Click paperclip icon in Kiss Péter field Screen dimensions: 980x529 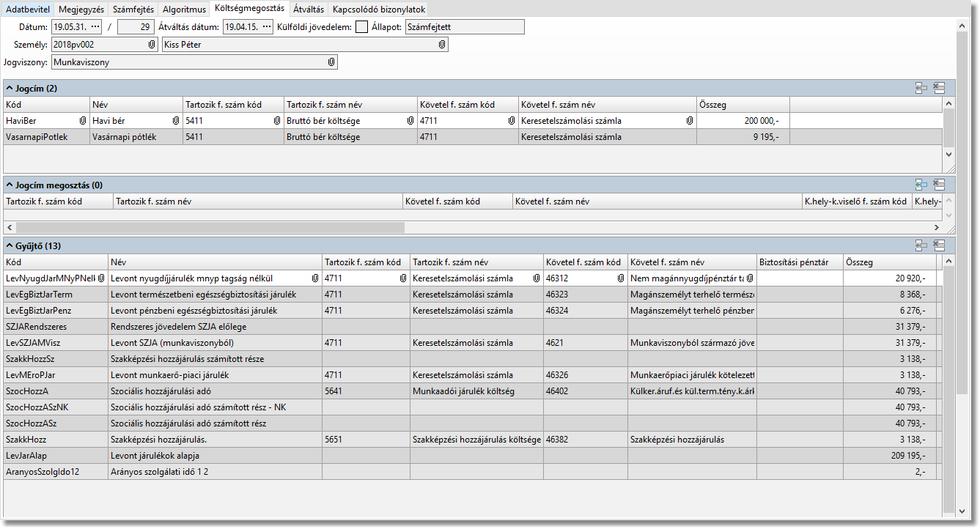[442, 45]
